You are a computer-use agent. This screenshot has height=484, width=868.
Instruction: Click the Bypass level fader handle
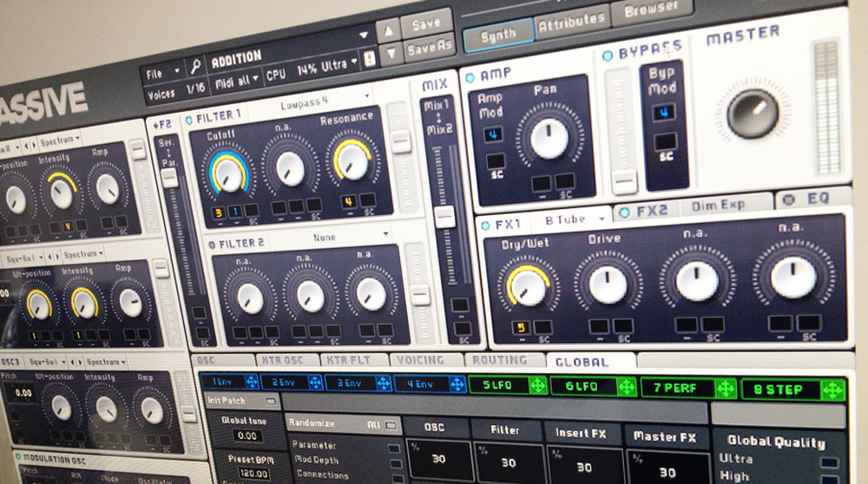pos(624,182)
